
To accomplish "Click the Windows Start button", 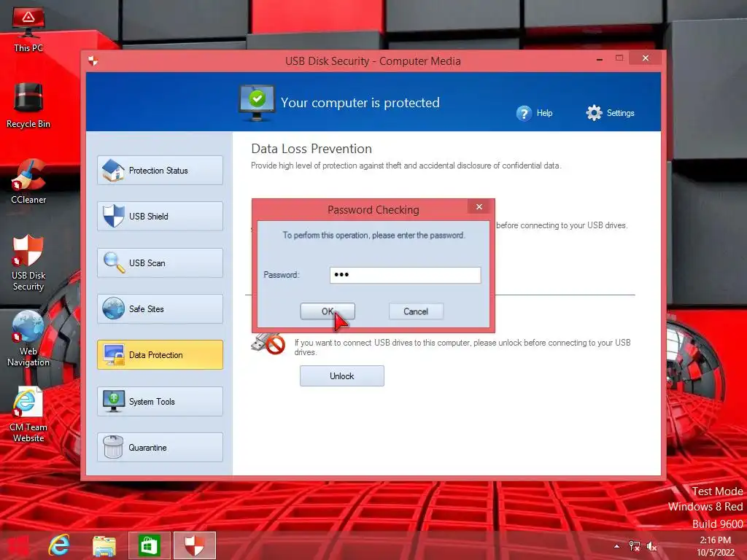I will [x=18, y=545].
